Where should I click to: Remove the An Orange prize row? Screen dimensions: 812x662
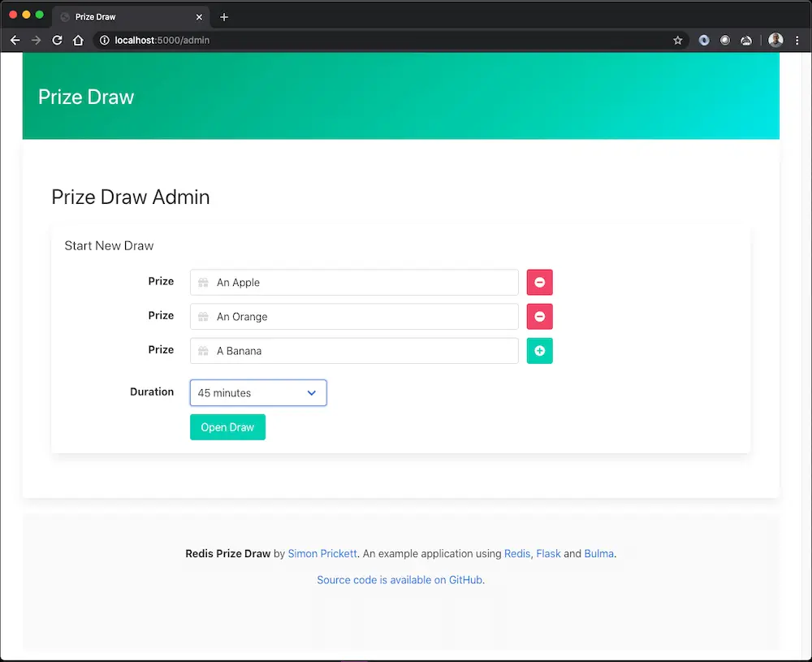(x=539, y=317)
